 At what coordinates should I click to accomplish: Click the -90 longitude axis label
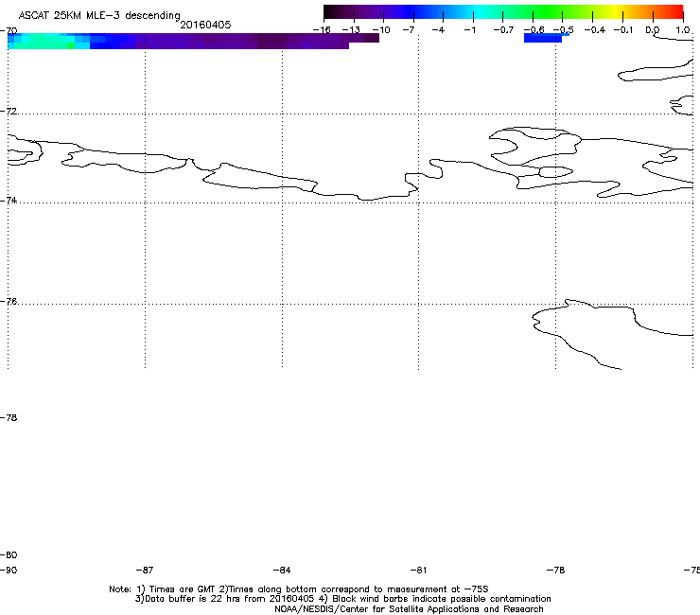(x=9, y=570)
